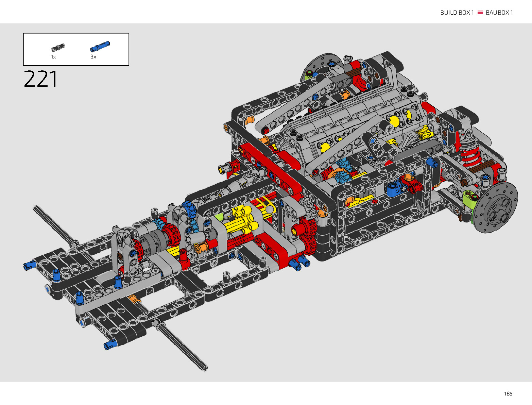Image resolution: width=532 pixels, height=405 pixels.
Task: Select the "1x" quantity label
Action: click(x=53, y=57)
